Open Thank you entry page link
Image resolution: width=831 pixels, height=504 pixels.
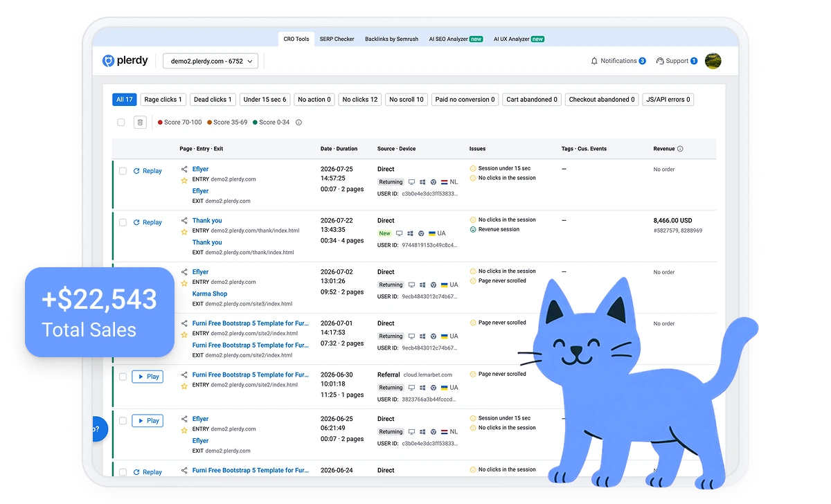click(207, 220)
